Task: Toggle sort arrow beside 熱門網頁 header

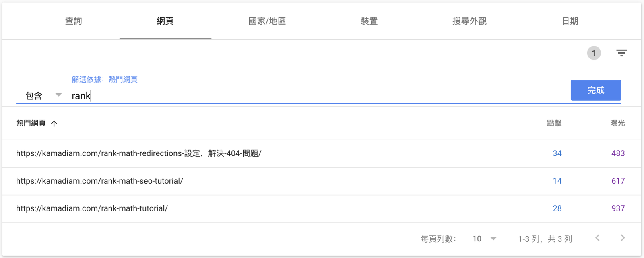Action: coord(54,124)
